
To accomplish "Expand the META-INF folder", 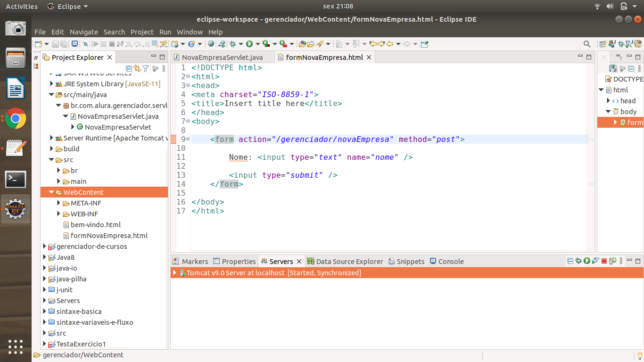I will tap(59, 203).
